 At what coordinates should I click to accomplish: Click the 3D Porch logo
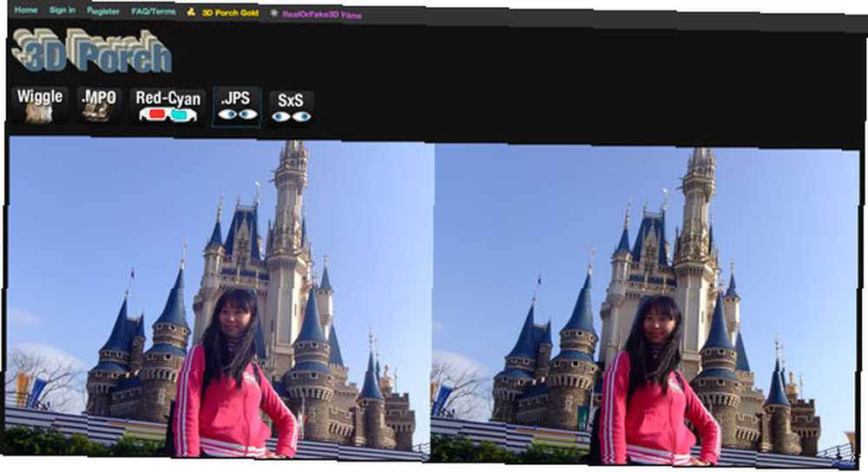coord(92,51)
